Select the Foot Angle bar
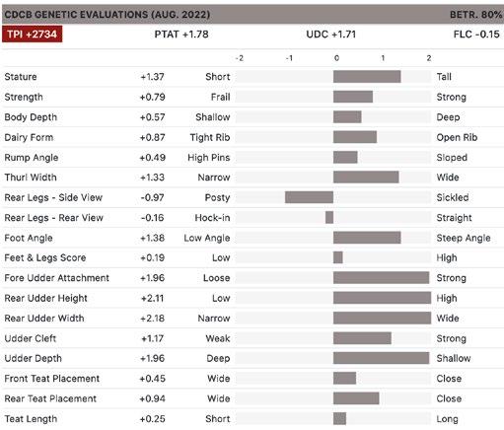The image size is (504, 430). (x=367, y=238)
